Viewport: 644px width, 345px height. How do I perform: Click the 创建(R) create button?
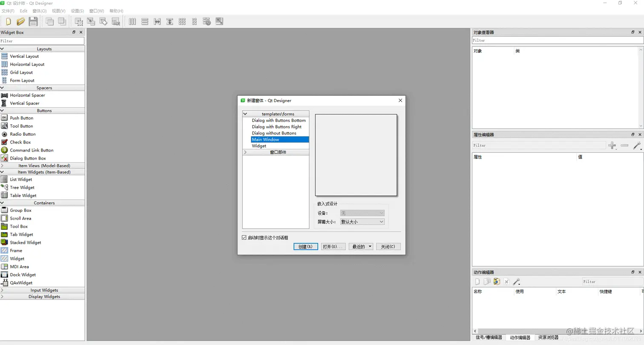306,247
